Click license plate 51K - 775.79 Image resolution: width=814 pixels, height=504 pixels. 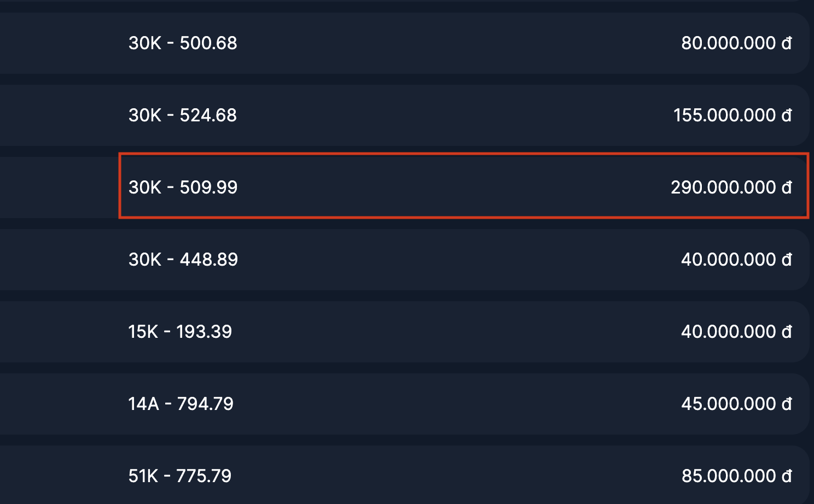point(180,476)
